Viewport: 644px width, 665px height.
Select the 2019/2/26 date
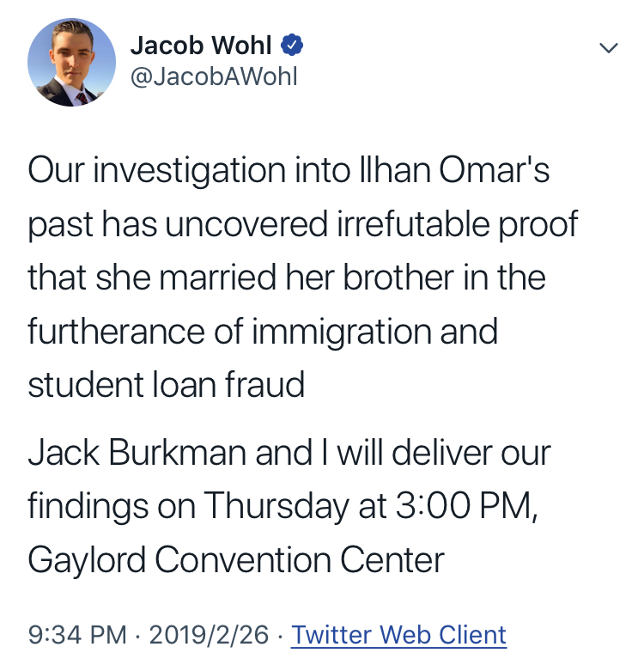[210, 635]
